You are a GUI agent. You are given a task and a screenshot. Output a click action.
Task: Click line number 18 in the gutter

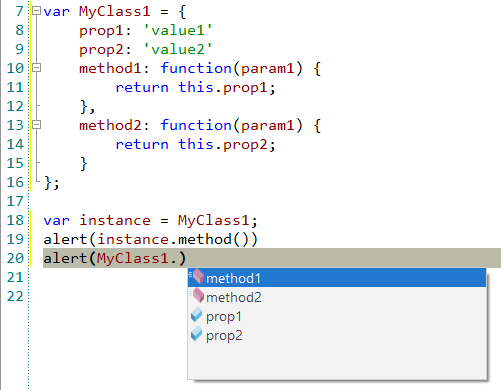15,220
